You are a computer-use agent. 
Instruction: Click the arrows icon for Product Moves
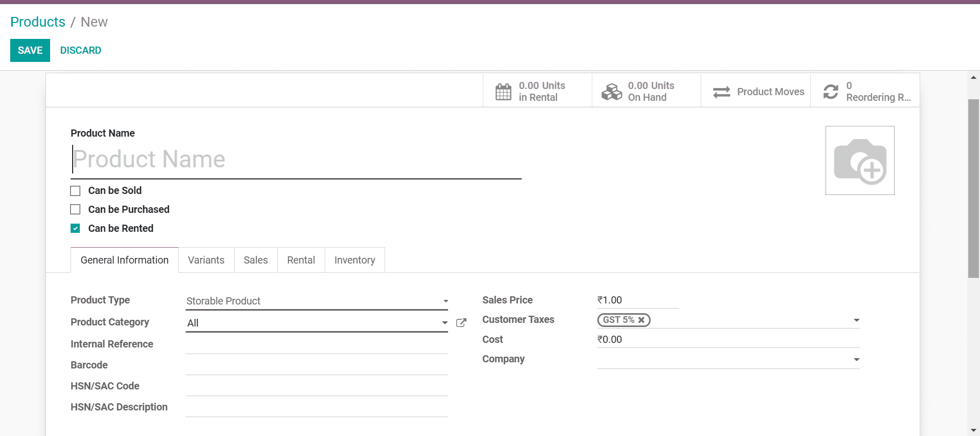tap(722, 92)
